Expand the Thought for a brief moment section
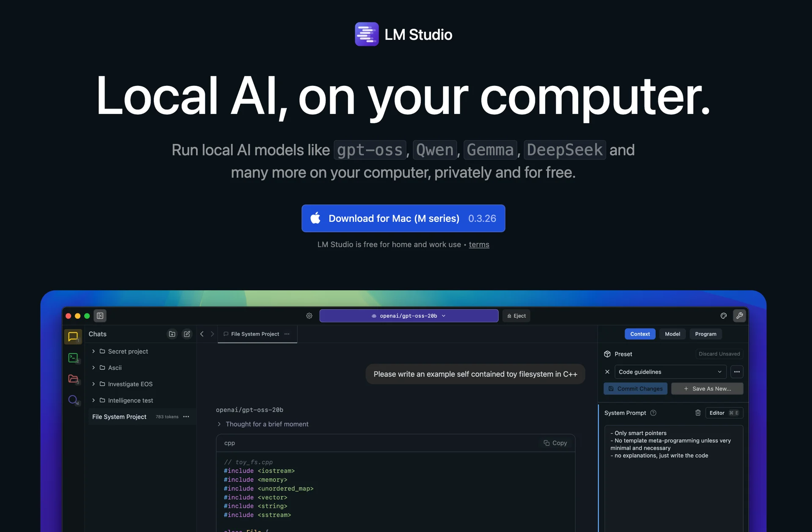Viewport: 812px width, 532px height. 219,424
